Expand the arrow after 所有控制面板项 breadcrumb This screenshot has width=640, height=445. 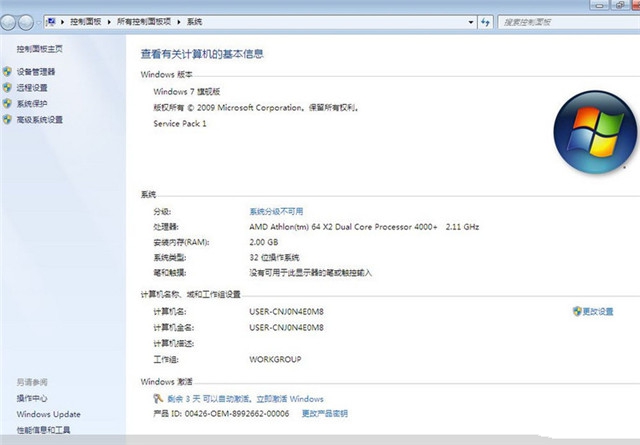pos(180,21)
